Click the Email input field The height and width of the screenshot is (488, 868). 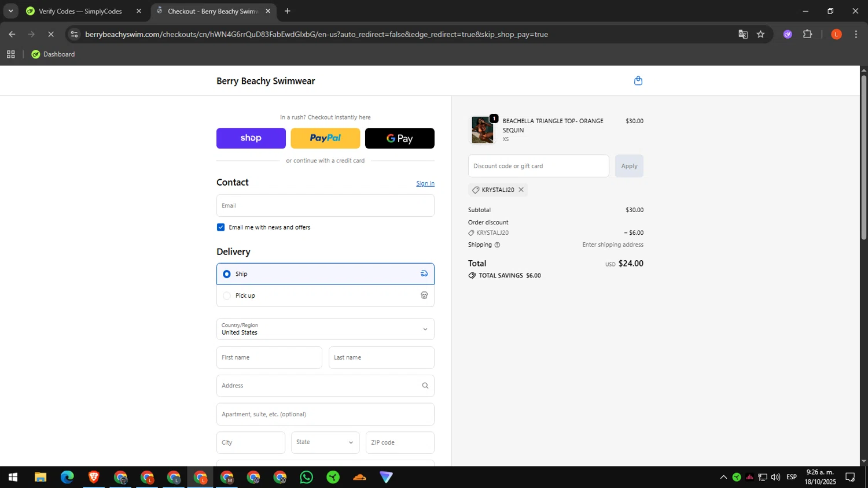pos(325,206)
